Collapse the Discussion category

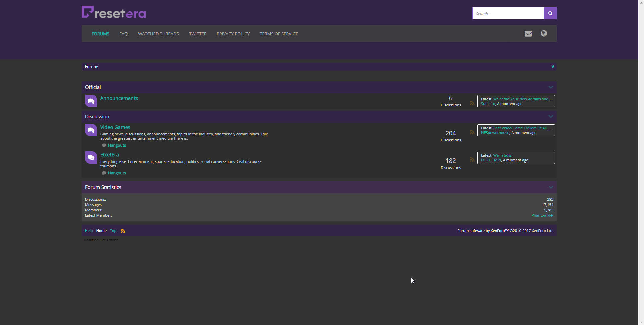click(550, 116)
